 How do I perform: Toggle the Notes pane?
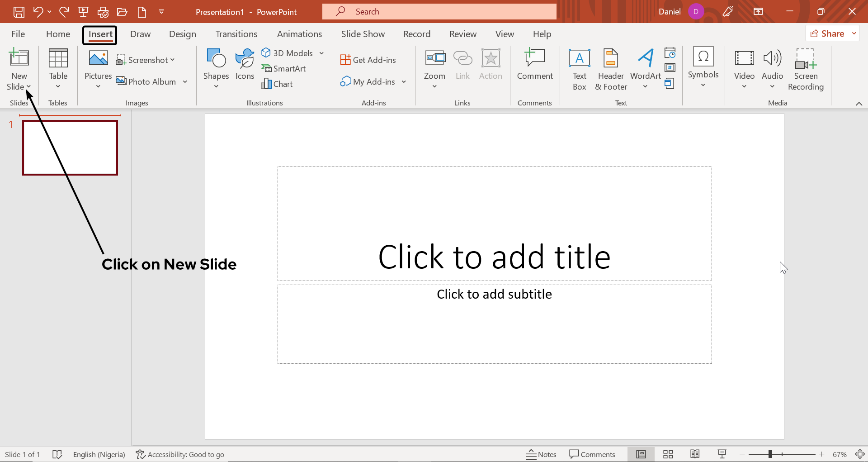tap(541, 454)
